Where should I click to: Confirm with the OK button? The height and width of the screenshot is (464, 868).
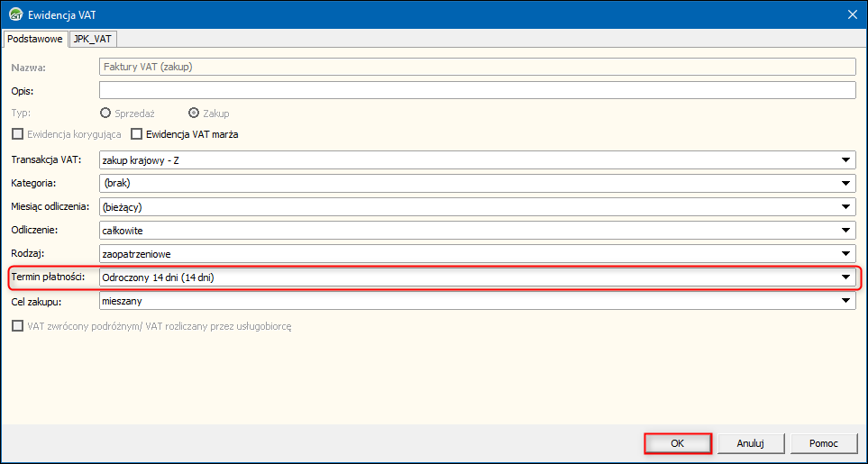point(678,443)
